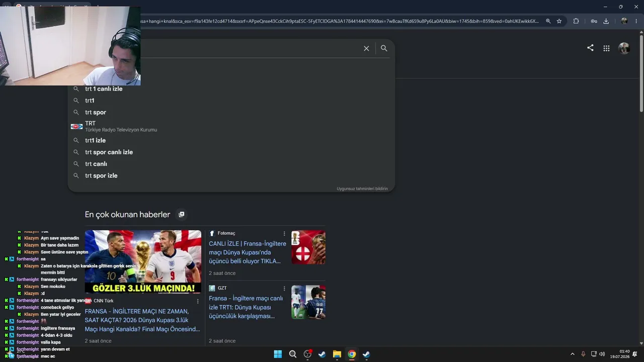Image resolution: width=644 pixels, height=362 pixels.
Task: Pick the 'trt1 izle' suggestion
Action: 231,140
